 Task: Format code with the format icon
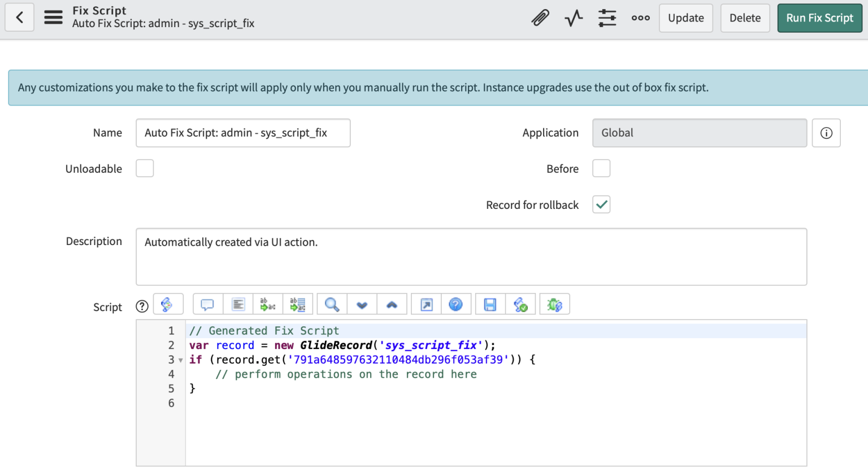[237, 304]
